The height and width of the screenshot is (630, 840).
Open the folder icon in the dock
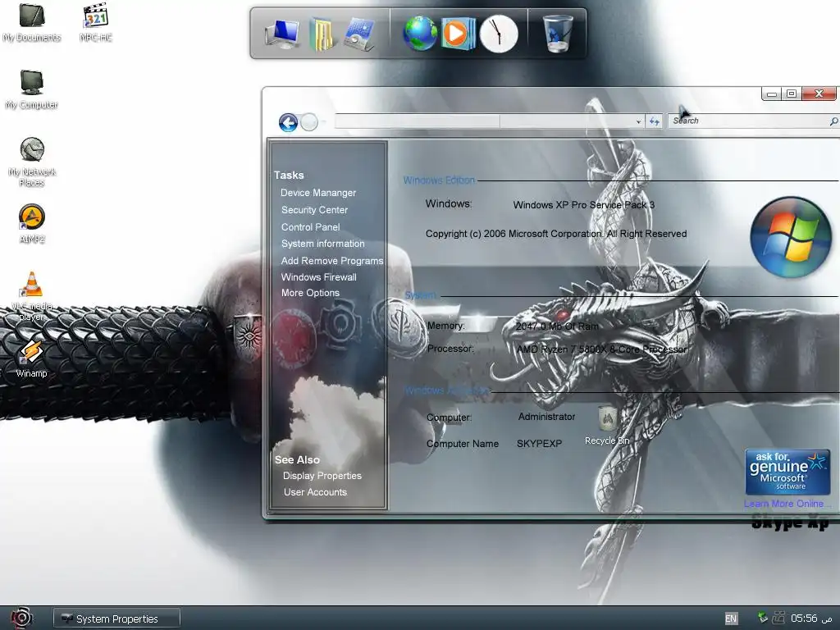[x=322, y=33]
